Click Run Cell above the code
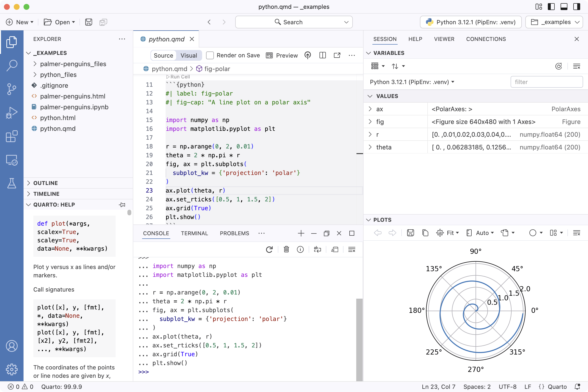 point(178,77)
